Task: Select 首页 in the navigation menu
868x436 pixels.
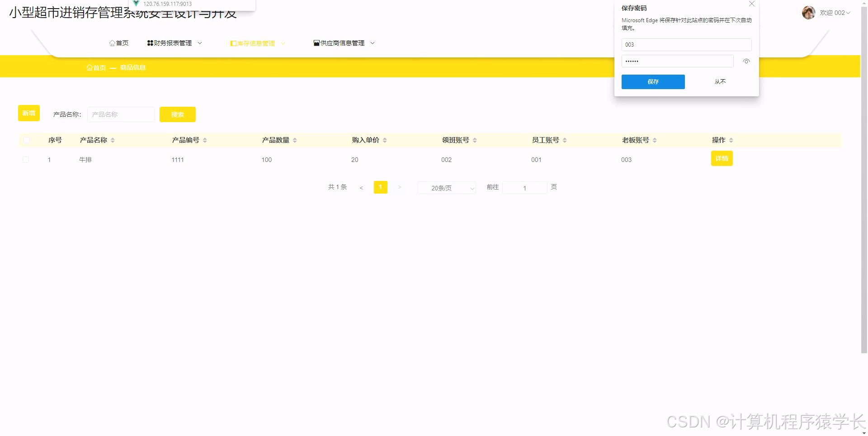Action: click(119, 43)
